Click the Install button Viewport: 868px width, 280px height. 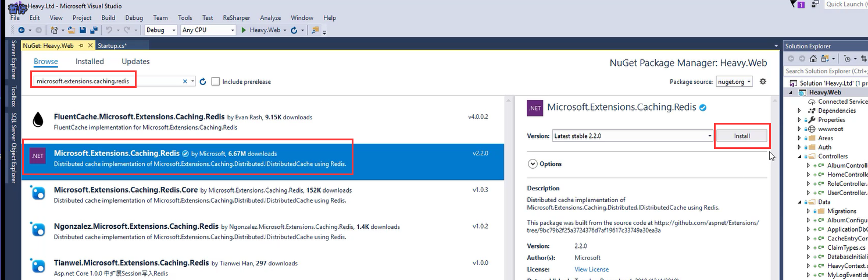click(x=742, y=136)
